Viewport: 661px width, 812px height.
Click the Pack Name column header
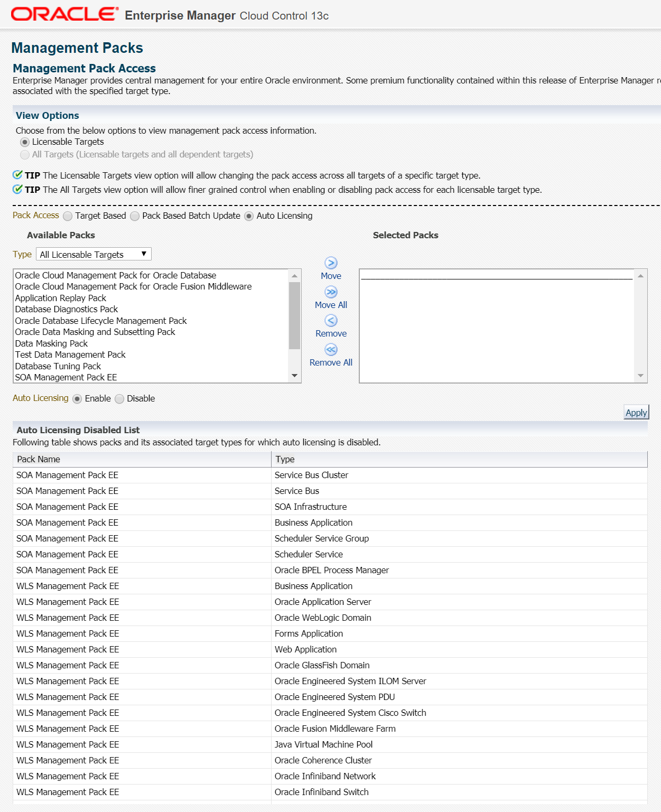click(x=39, y=459)
